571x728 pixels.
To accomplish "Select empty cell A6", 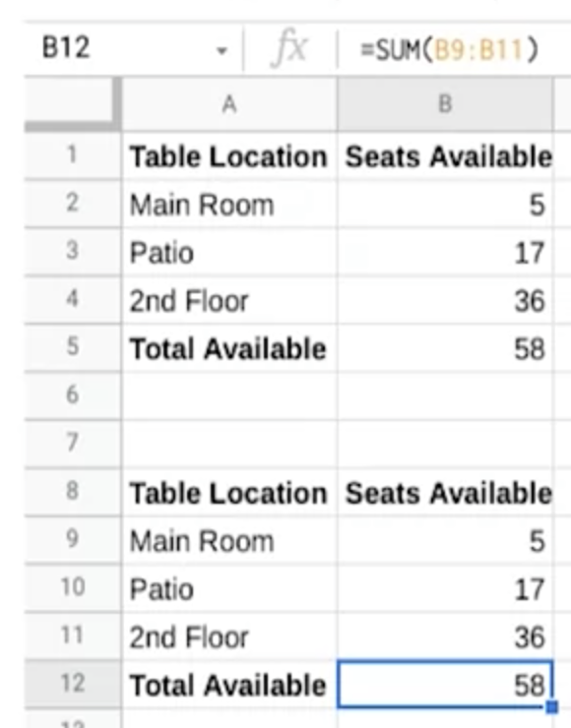I will point(229,395).
